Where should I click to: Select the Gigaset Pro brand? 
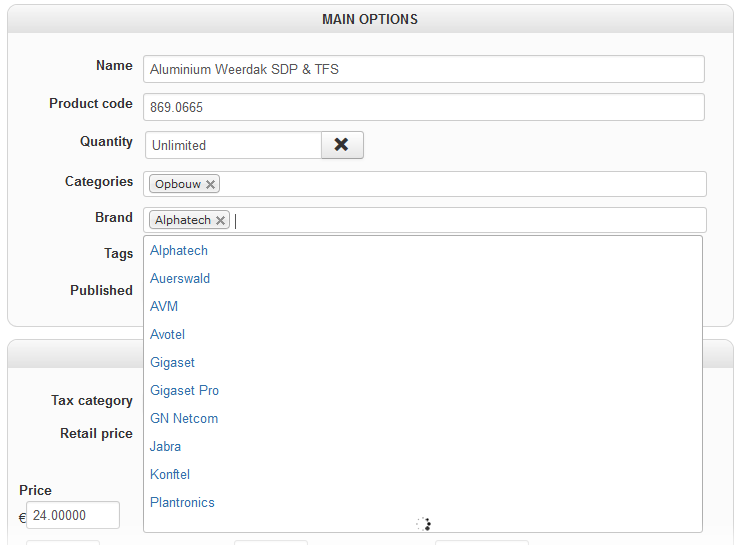[184, 391]
